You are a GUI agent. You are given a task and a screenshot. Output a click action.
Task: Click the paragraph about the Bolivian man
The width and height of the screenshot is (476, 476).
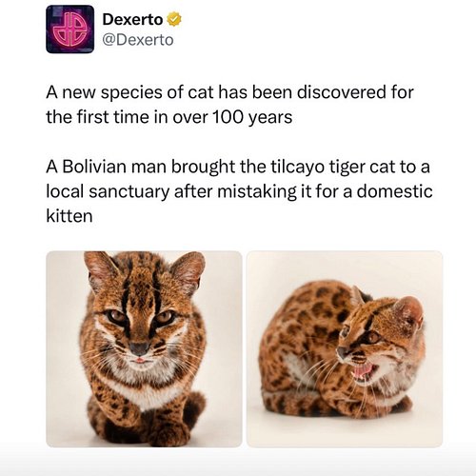pos(239,191)
